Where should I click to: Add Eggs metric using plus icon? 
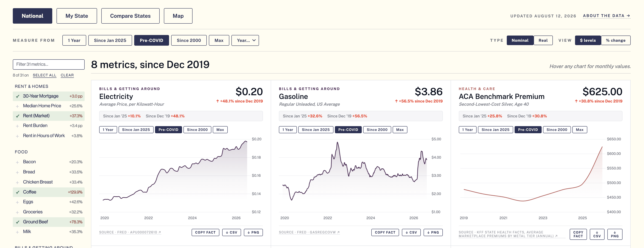(x=17, y=202)
